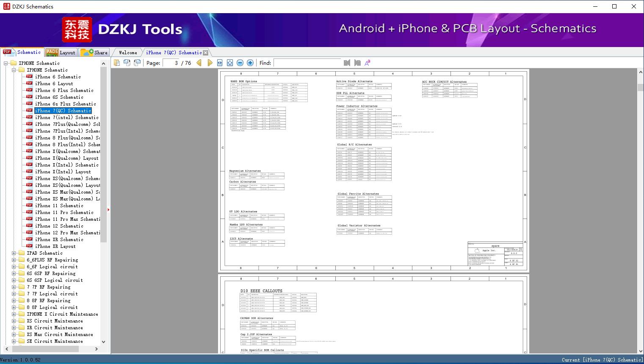This screenshot has height=364, width=644.
Task: Click the document viewer scroll-down arrow
Action: click(x=640, y=350)
